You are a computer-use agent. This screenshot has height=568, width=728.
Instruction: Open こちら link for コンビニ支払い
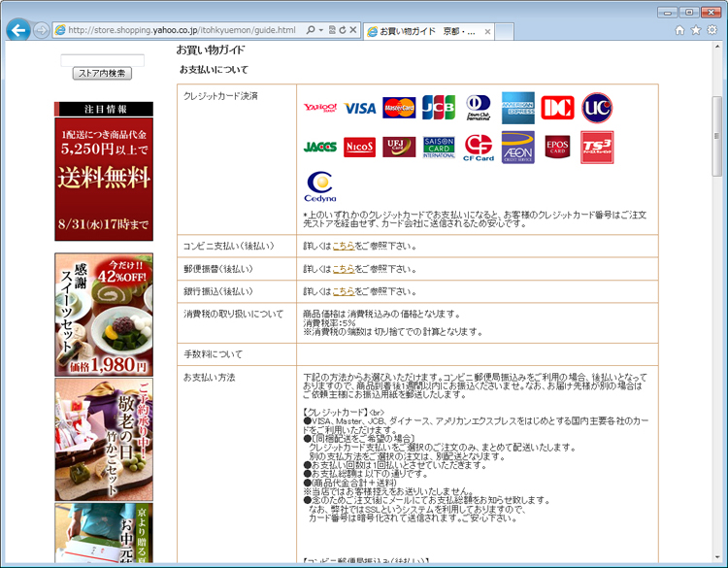[x=344, y=247]
